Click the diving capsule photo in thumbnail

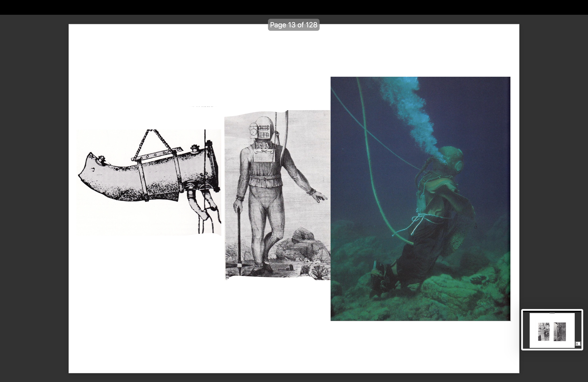(560, 332)
